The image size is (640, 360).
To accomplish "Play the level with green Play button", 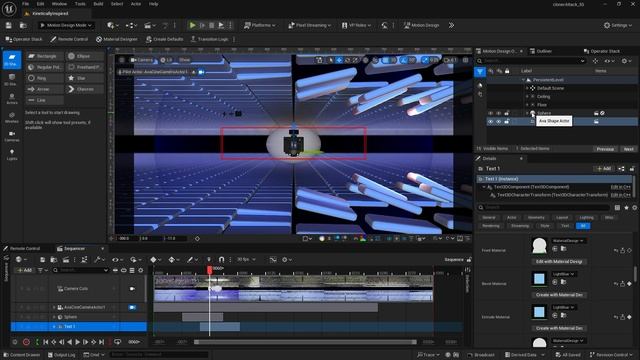I will click(192, 25).
